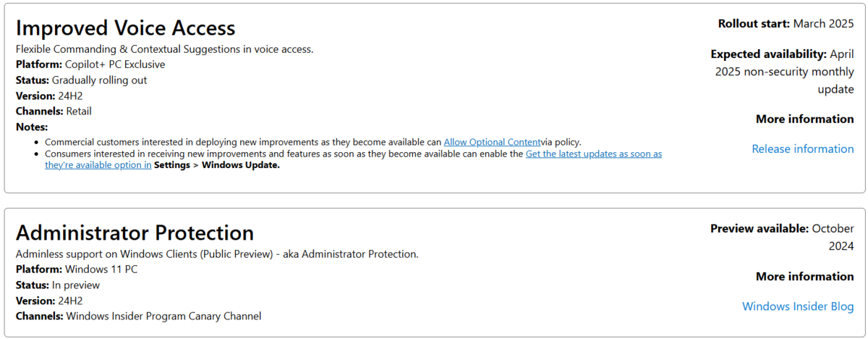Click the Expected availability text
Viewport: 868px width, 339px height.
(782, 71)
